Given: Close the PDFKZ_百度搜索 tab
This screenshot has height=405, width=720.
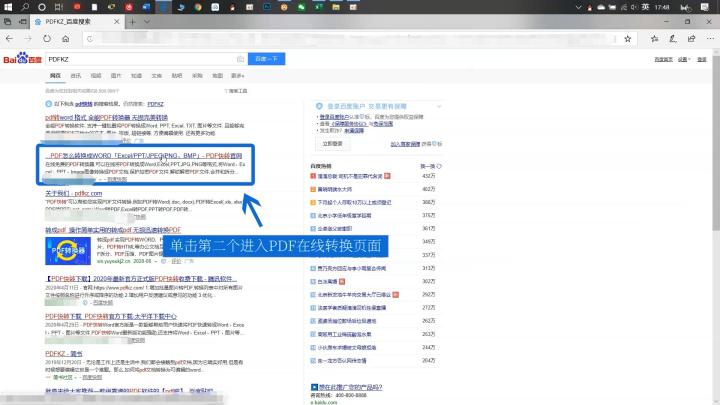Looking at the screenshot, I should tap(117, 22).
